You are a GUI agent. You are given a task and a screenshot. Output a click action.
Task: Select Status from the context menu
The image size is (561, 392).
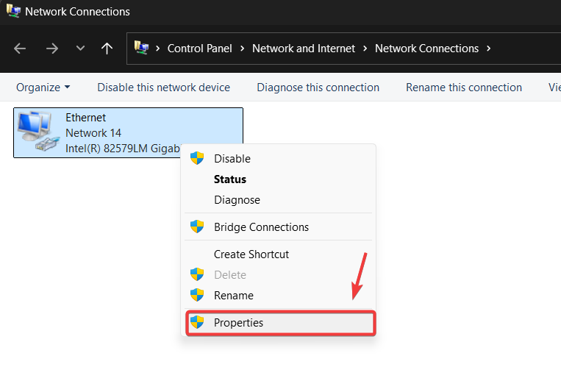(x=230, y=179)
